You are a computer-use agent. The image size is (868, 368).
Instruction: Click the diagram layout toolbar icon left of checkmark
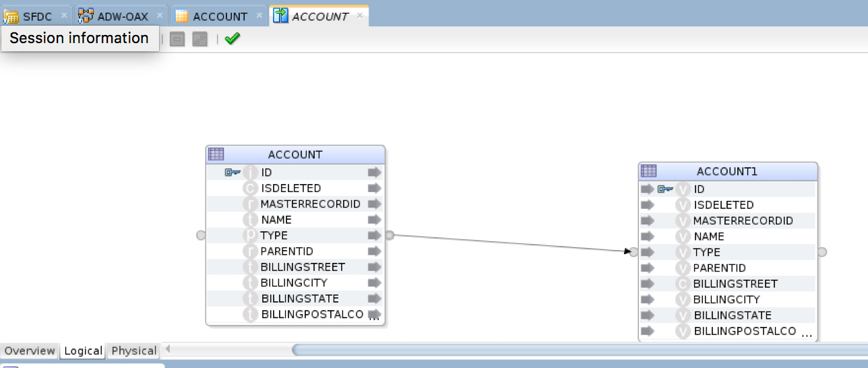tap(199, 39)
